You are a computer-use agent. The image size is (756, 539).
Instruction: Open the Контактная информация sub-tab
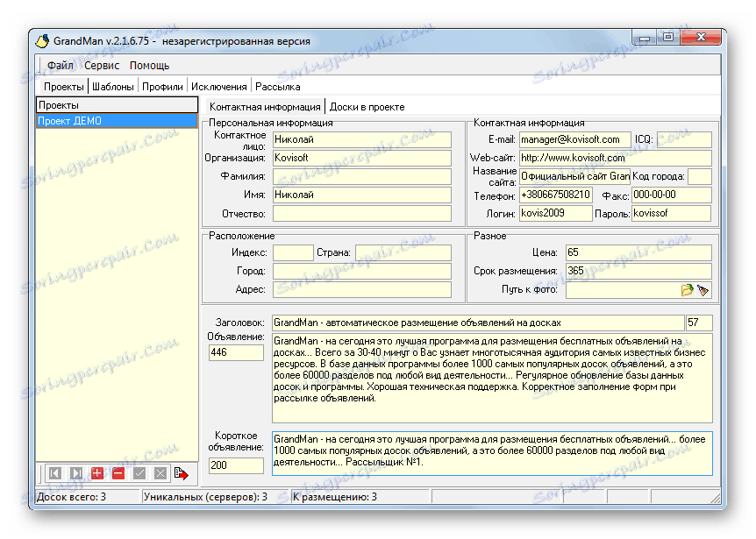(265, 107)
